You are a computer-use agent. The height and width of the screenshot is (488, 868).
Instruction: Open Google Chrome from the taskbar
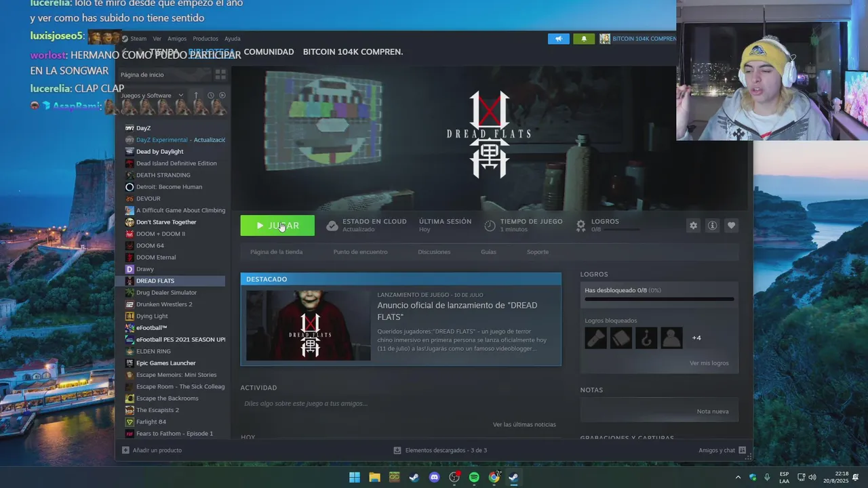(x=494, y=477)
